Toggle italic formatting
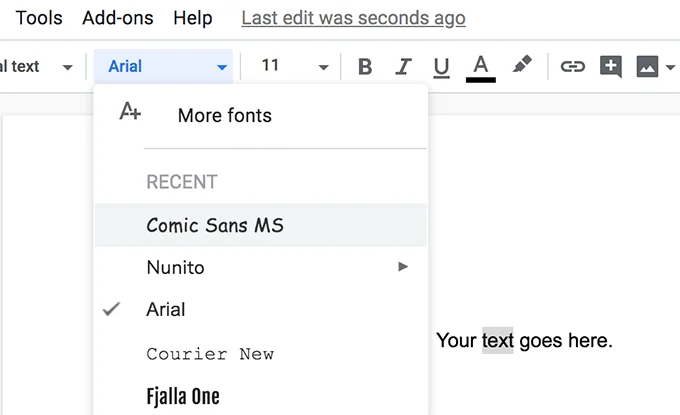 coord(403,67)
